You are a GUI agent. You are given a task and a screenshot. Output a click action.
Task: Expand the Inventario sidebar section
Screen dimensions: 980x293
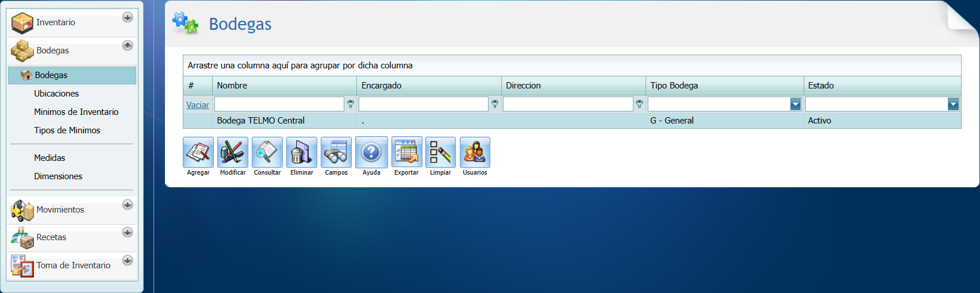(128, 17)
